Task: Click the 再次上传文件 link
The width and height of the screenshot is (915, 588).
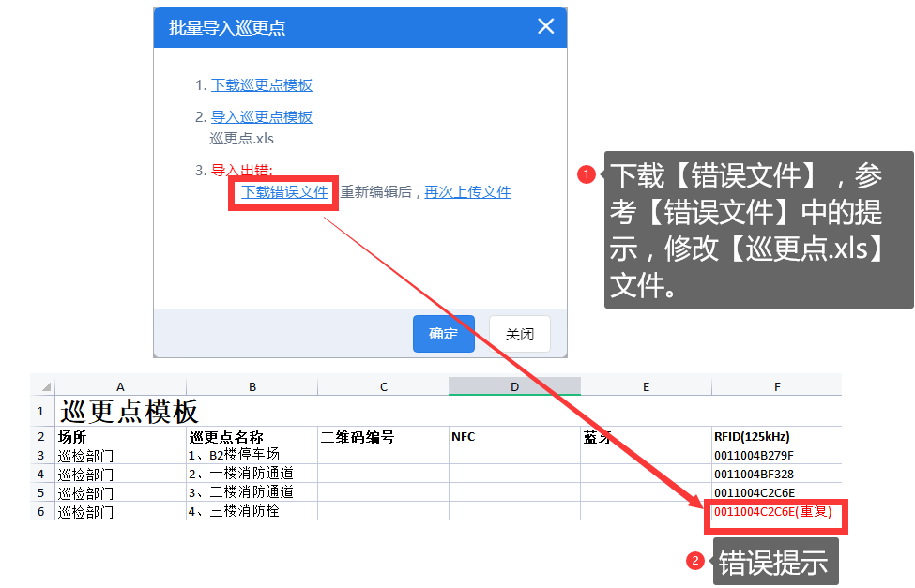Action: 467,192
